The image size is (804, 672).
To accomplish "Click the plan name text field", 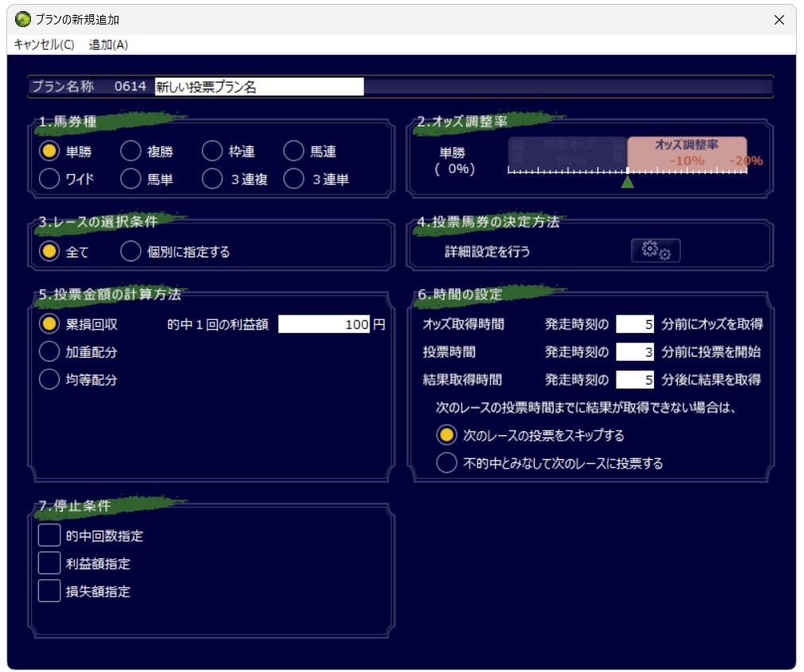I will pos(260,87).
